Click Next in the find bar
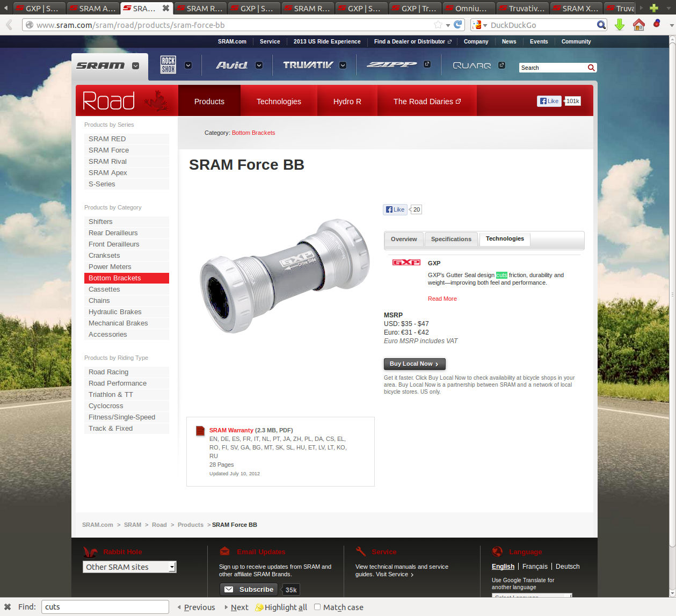This screenshot has width=676, height=616. (237, 607)
